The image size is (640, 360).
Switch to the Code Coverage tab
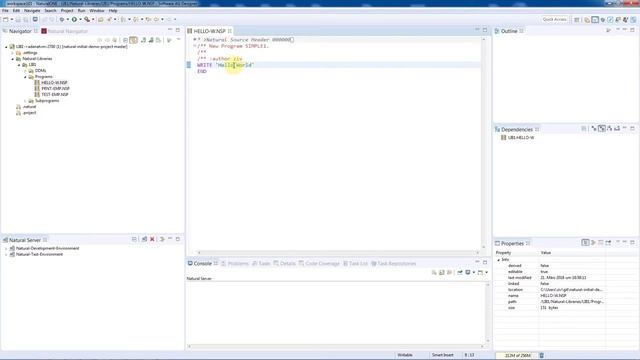click(319, 264)
